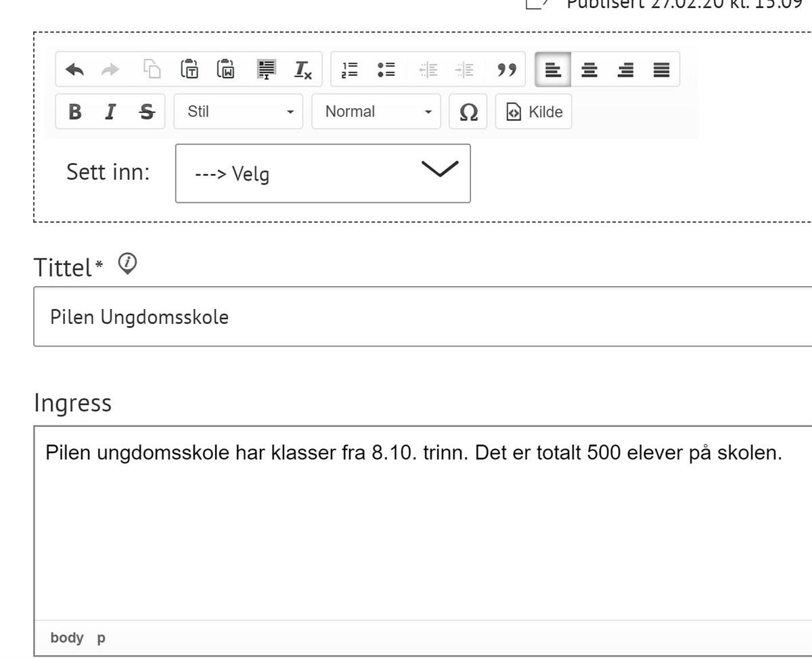This screenshot has width=812, height=658.
Task: Select the body element path item
Action: tap(66, 638)
